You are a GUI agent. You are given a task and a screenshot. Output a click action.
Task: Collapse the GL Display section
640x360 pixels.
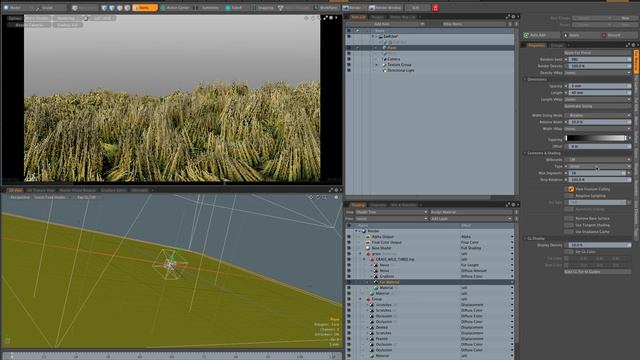pyautogui.click(x=525, y=238)
